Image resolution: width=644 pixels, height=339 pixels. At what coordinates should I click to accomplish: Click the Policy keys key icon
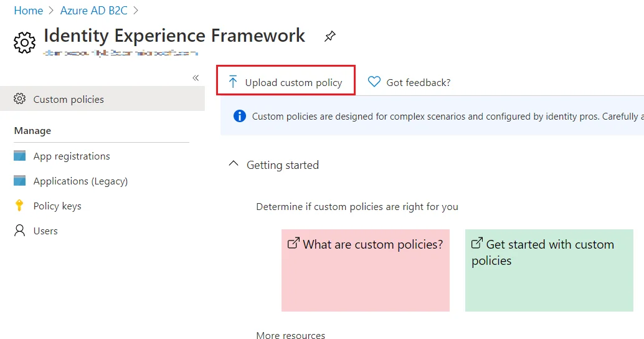[19, 206]
